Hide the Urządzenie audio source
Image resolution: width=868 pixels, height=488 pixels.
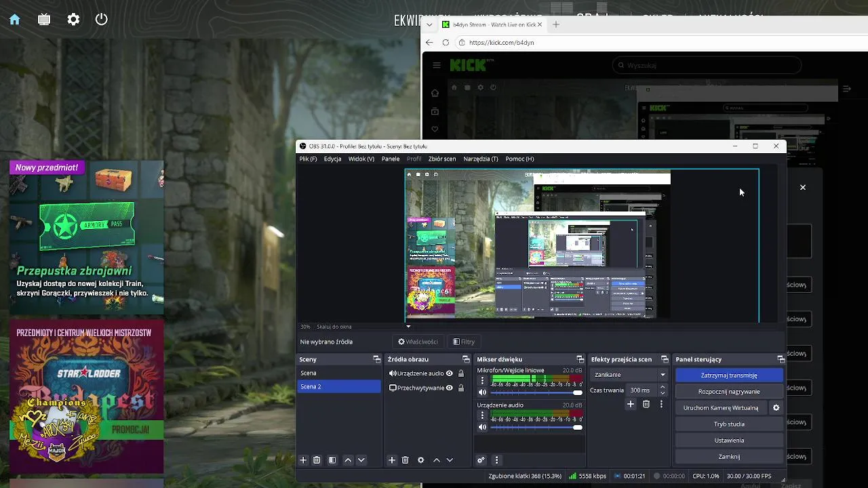pos(449,373)
